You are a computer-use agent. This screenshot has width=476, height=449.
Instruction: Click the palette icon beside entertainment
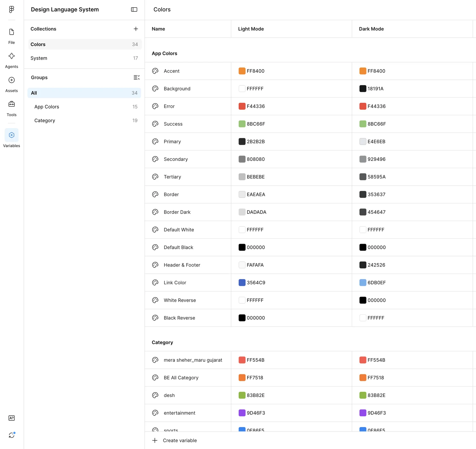[x=155, y=413]
